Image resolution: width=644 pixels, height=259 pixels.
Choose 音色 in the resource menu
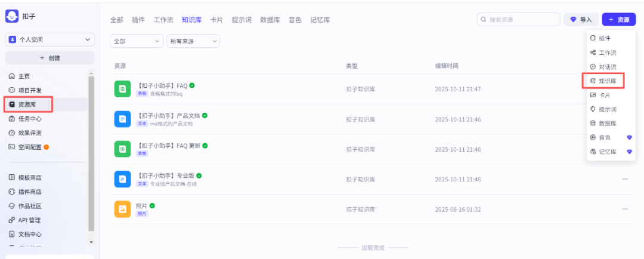(x=611, y=138)
